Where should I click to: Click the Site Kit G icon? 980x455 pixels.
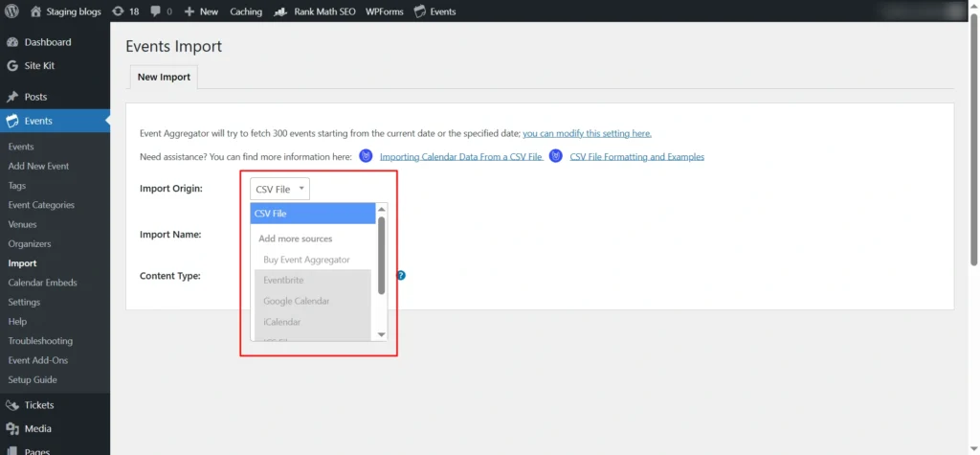11,66
